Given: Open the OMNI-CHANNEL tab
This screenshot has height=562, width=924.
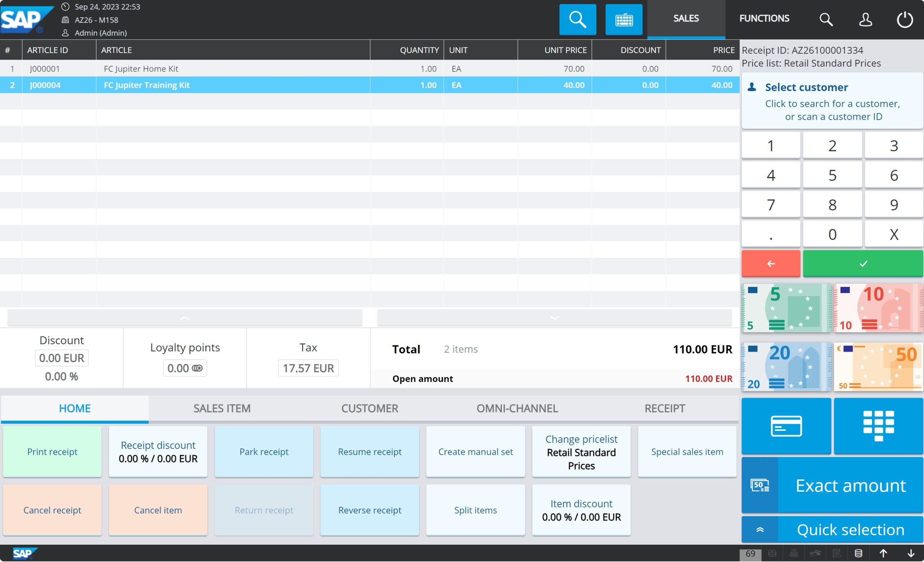Looking at the screenshot, I should click(x=517, y=408).
